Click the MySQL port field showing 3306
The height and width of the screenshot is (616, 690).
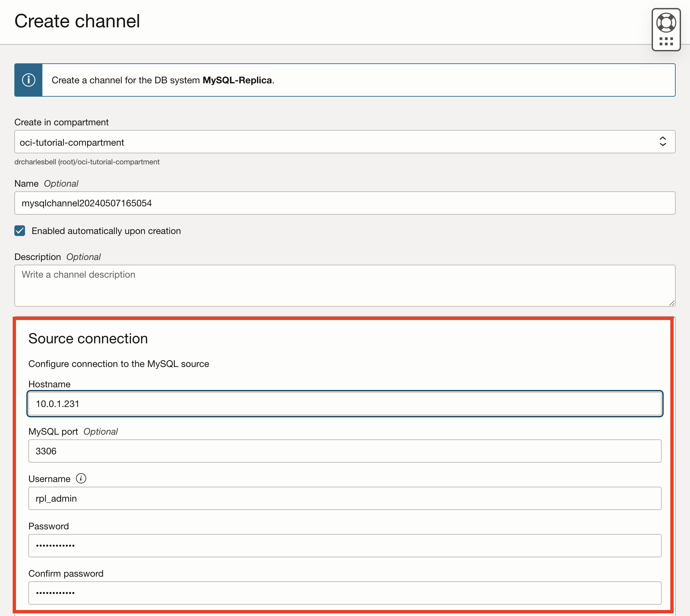(344, 451)
